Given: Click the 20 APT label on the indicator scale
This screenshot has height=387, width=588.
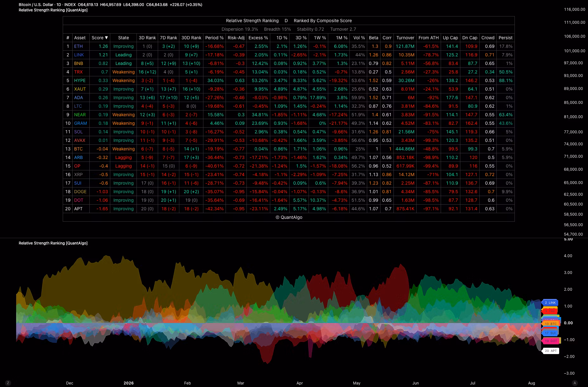Looking at the screenshot, I should 551,351.
